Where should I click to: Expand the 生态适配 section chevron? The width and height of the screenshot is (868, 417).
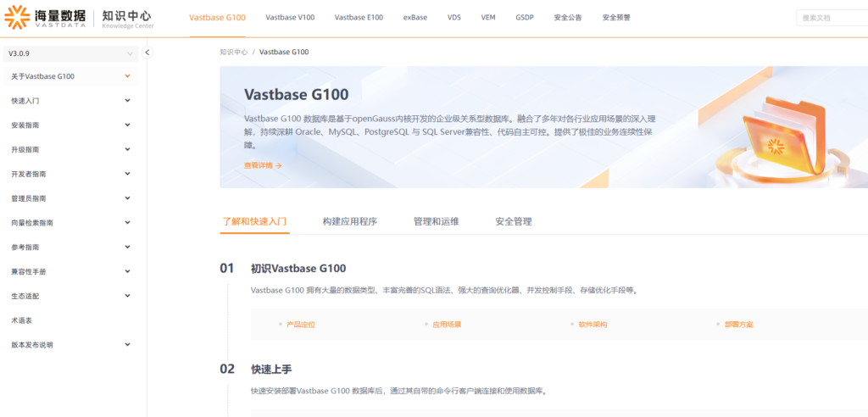pyautogui.click(x=128, y=296)
